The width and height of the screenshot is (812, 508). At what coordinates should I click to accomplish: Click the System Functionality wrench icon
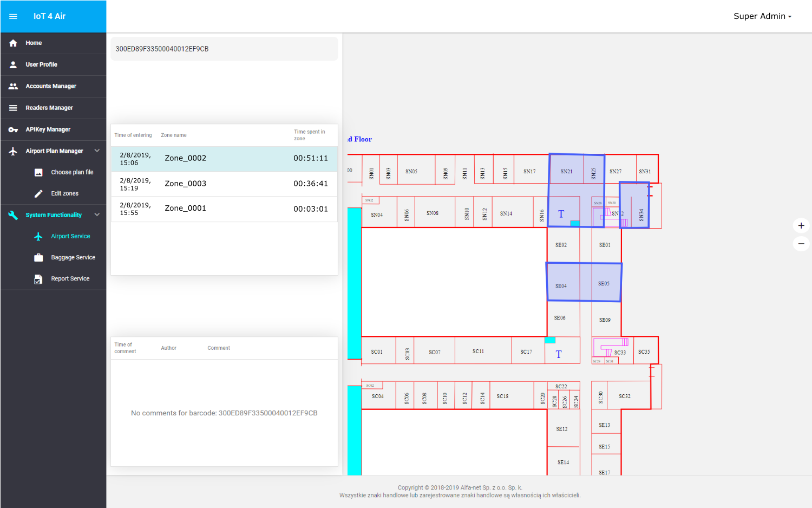13,215
